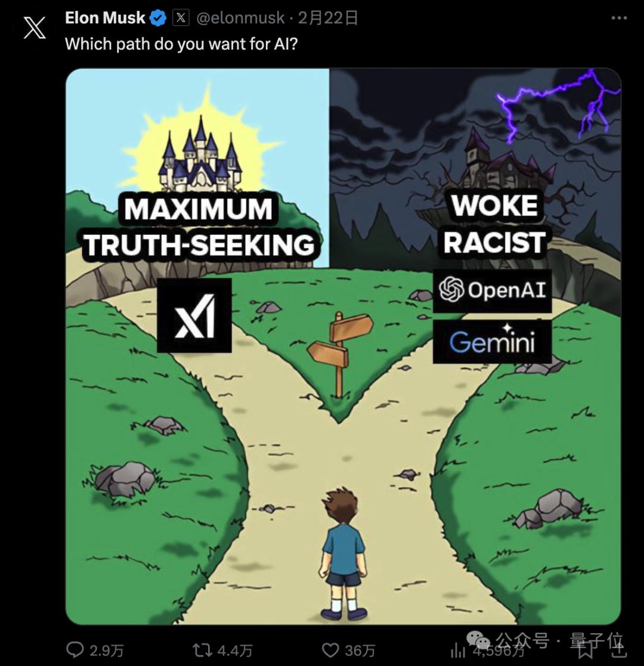
Task: Click the tweet text "Which path do you want for AI?"
Action: click(181, 44)
